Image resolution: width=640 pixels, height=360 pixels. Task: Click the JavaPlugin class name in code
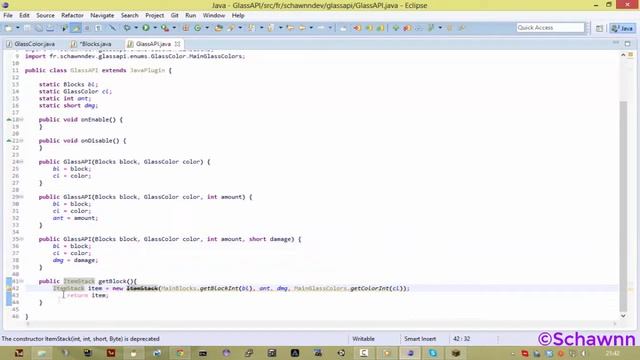click(x=147, y=70)
